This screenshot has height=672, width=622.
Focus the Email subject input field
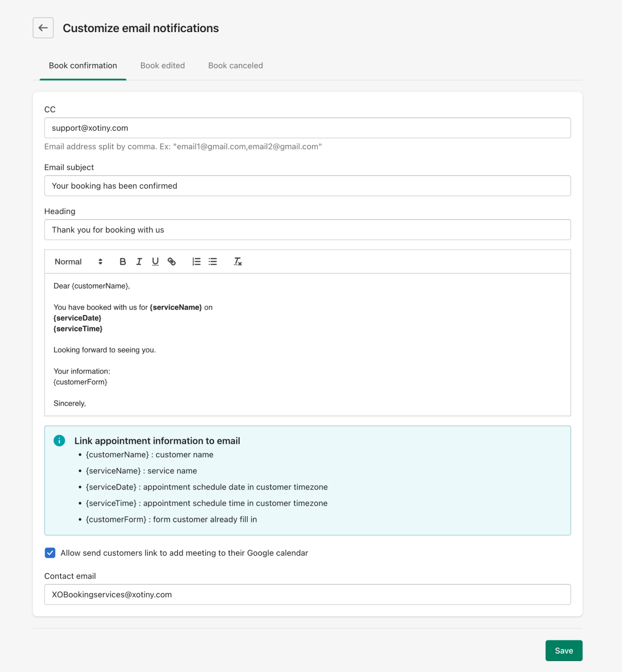click(307, 186)
